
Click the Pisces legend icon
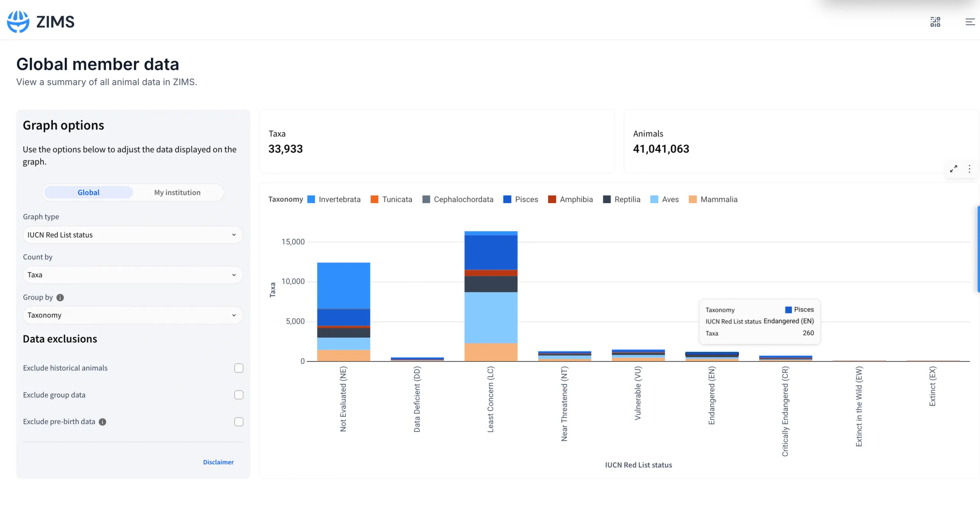pyautogui.click(x=507, y=199)
